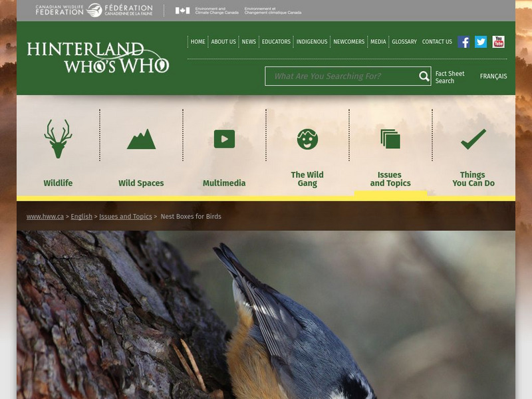Open the Indigenous menu item
The image size is (532, 399).
tap(312, 42)
